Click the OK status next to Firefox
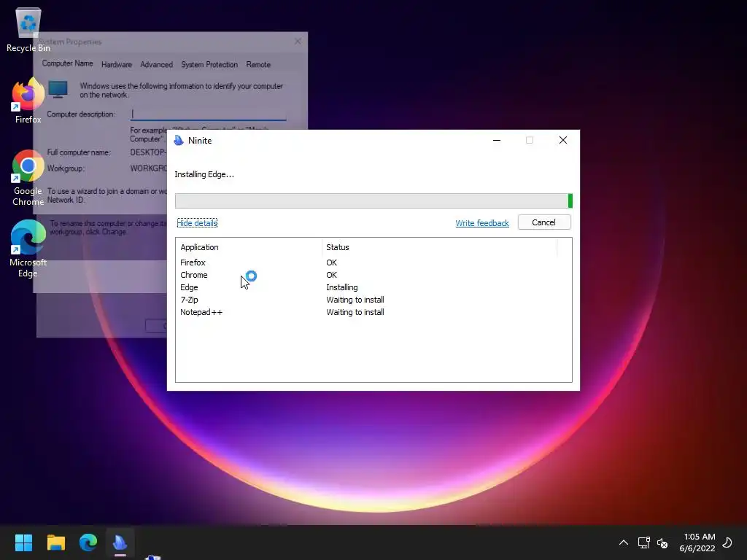The height and width of the screenshot is (560, 747). tap(332, 262)
